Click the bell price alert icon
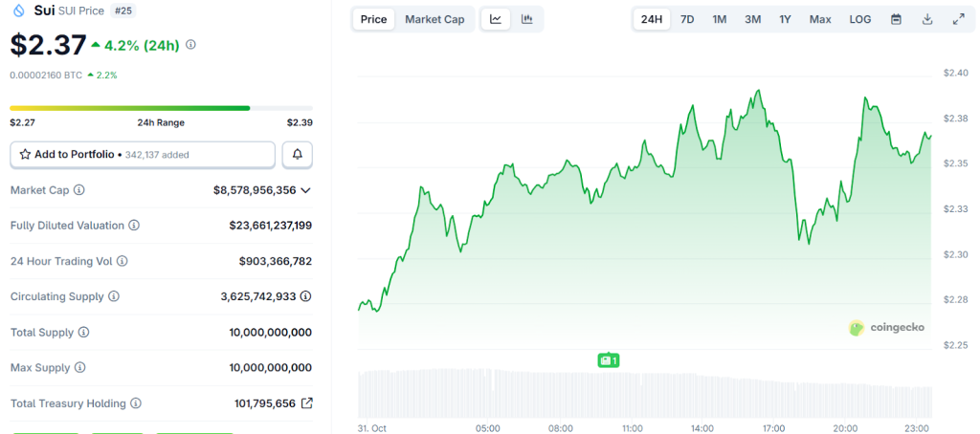980x434 pixels. [x=297, y=154]
